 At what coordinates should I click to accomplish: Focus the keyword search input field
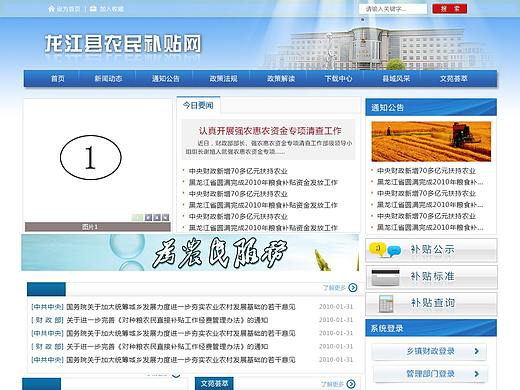point(393,9)
